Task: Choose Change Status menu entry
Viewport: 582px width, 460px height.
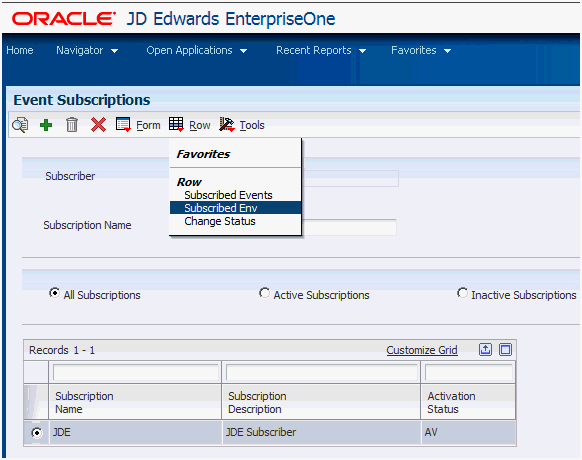Action: (x=220, y=221)
